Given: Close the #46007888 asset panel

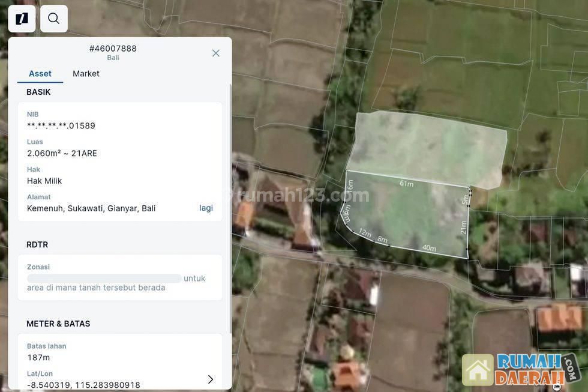Looking at the screenshot, I should click(216, 53).
